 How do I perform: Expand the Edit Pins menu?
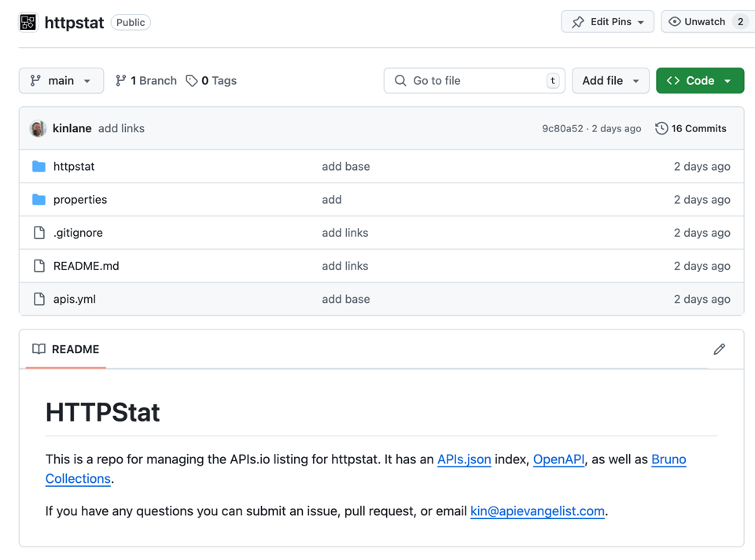(607, 22)
